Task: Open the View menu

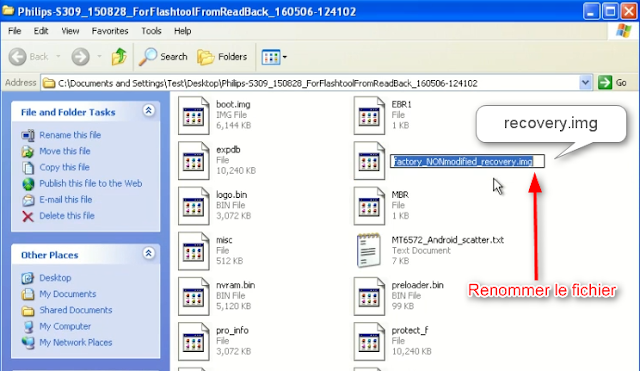Action: point(70,31)
